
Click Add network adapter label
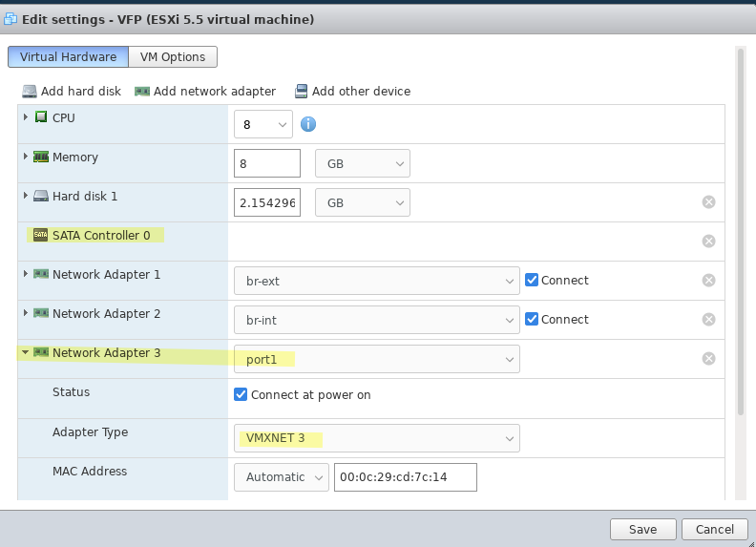pos(215,92)
